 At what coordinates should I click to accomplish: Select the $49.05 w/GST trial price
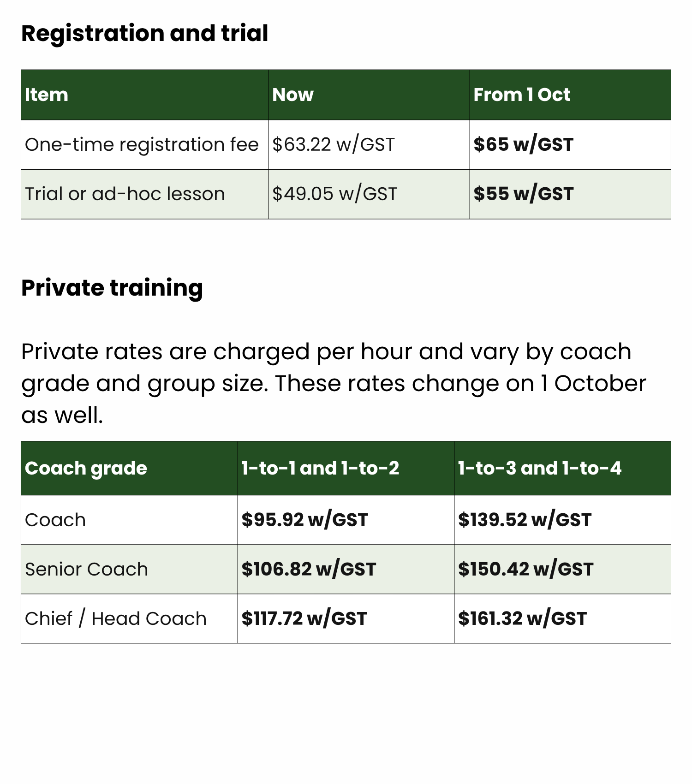click(x=334, y=194)
